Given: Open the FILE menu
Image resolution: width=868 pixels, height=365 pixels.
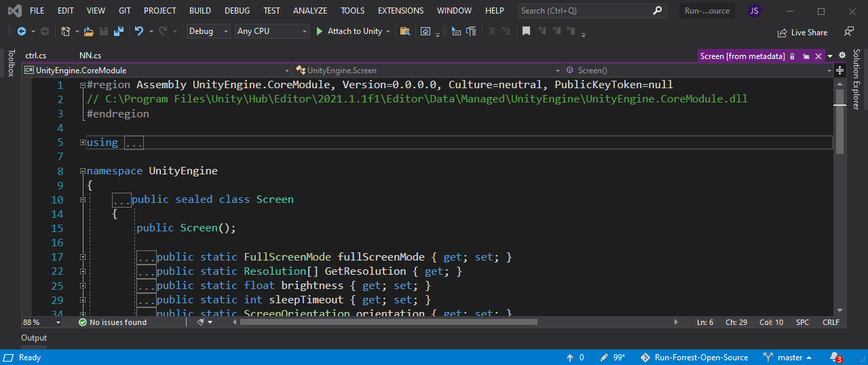Looking at the screenshot, I should point(37,11).
